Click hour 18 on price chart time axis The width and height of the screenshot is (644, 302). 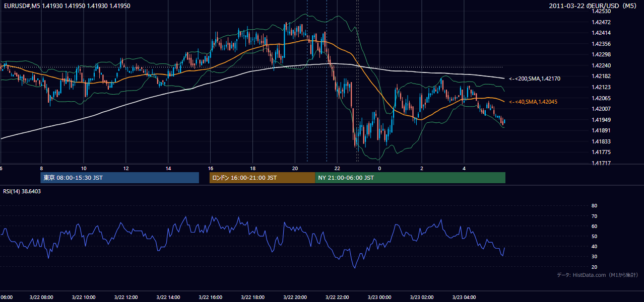point(253,168)
